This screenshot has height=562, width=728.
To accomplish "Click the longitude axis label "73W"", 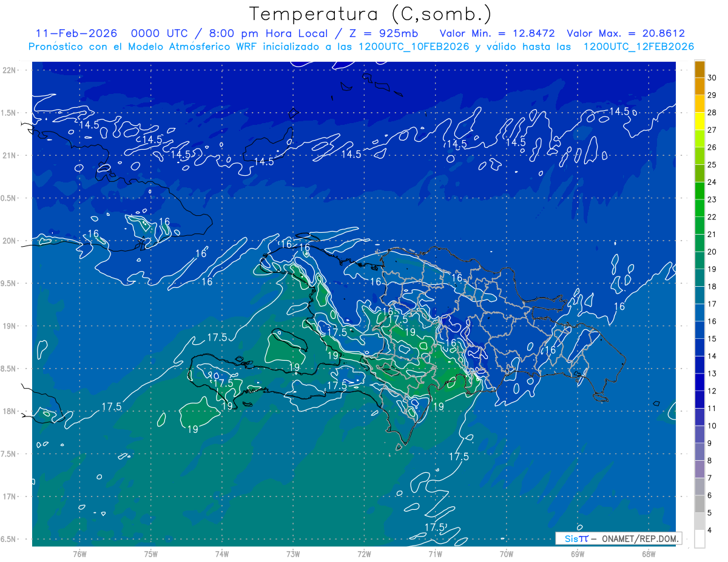I will click(x=293, y=554).
